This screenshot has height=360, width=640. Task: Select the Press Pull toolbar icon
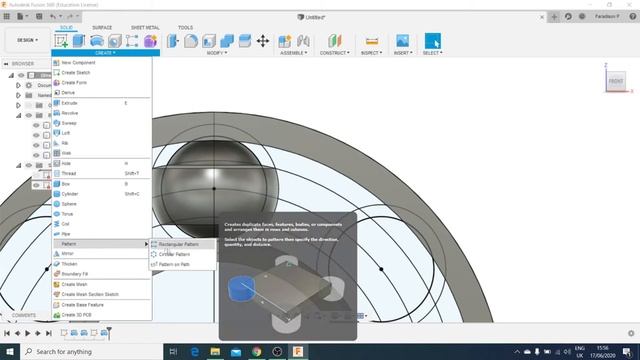pos(173,41)
